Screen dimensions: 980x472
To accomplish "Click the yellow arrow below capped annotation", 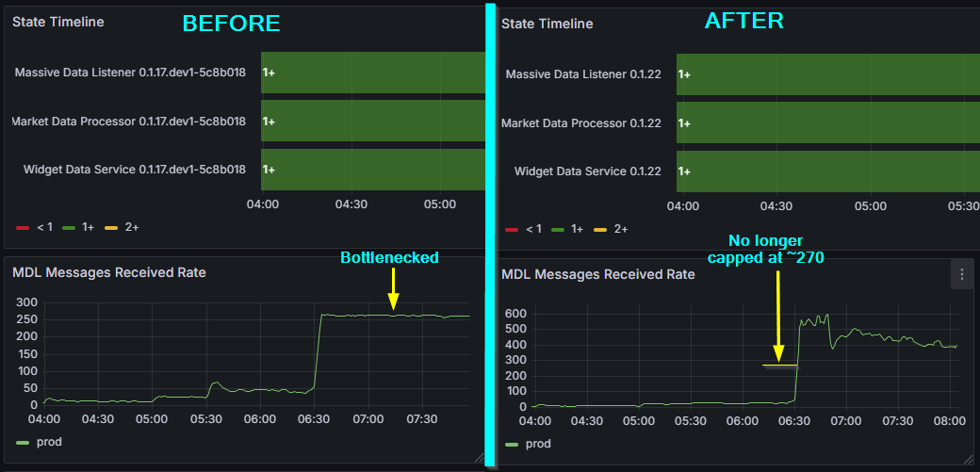I will coord(778,316).
